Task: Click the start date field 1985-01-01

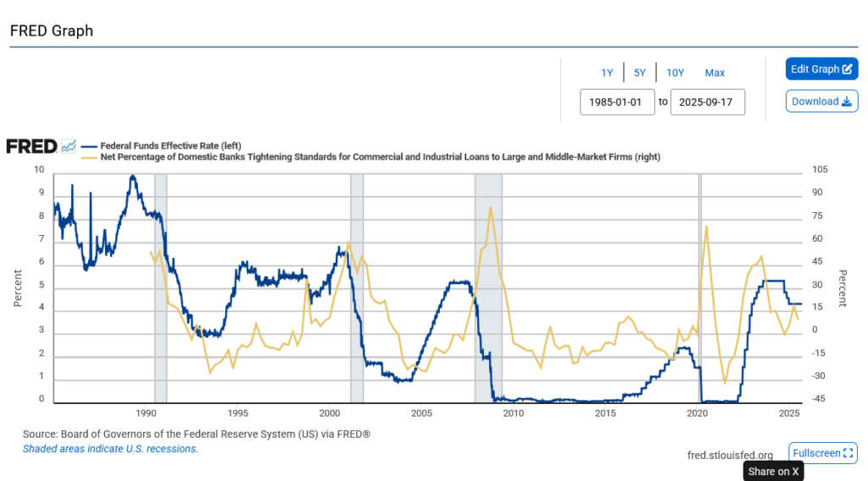Action: 618,103
